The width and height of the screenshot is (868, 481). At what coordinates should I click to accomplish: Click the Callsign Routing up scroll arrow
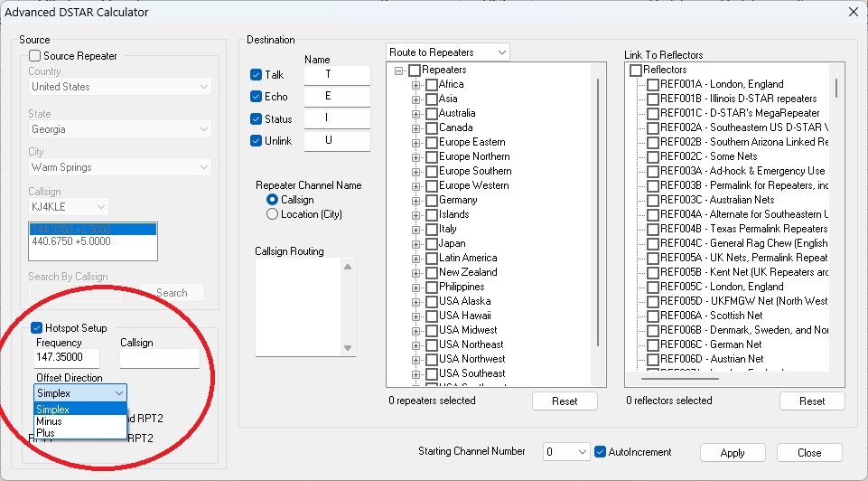click(348, 267)
